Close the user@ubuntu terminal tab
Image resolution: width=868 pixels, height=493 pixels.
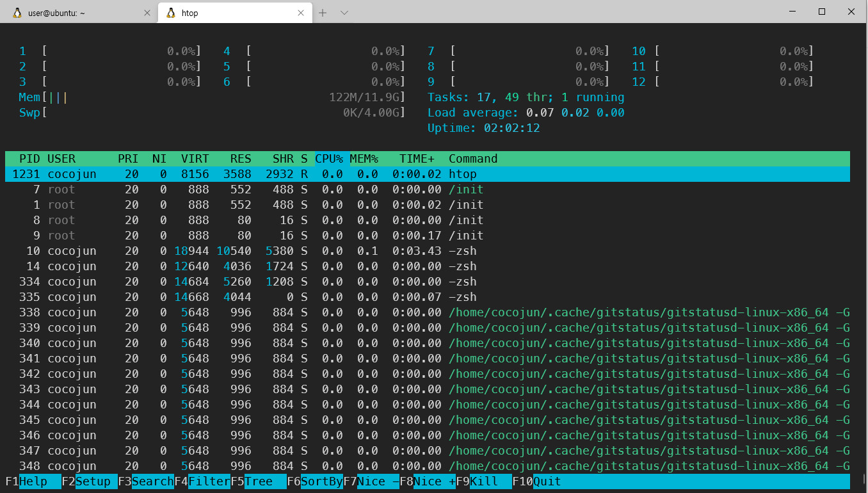tap(147, 13)
